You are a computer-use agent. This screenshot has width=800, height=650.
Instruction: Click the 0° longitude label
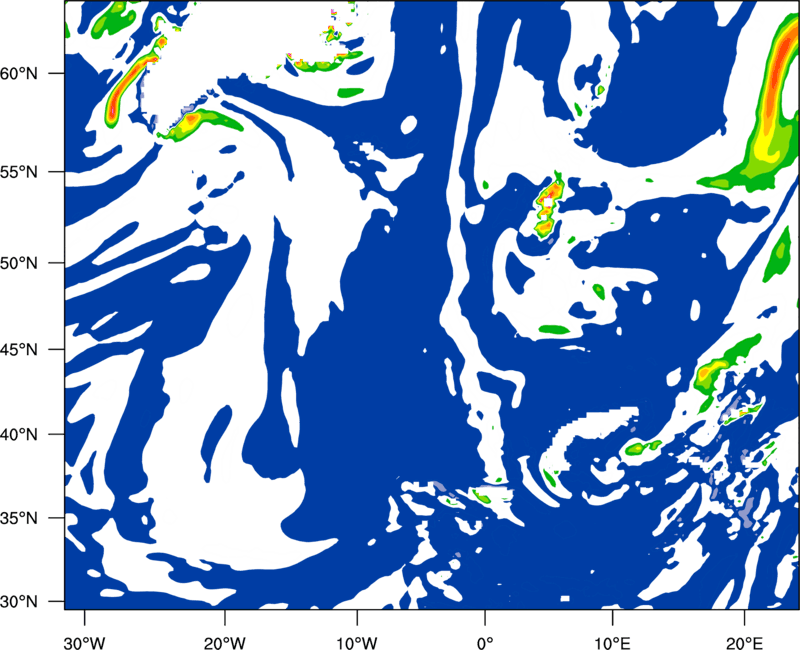(x=485, y=643)
